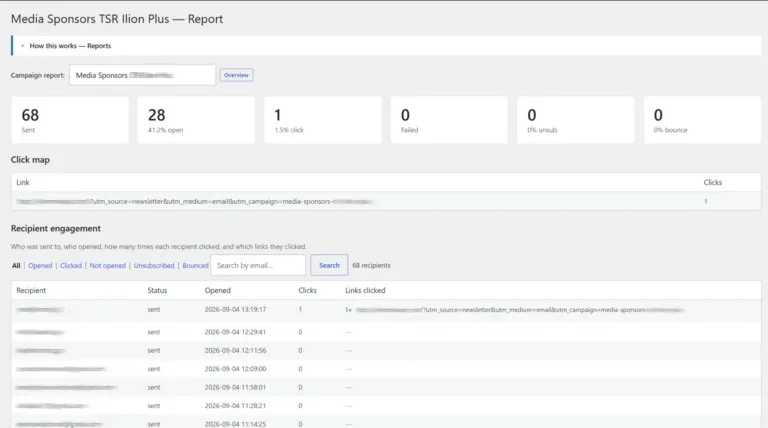The image size is (768, 428).
Task: Click the Overview button
Action: pyautogui.click(x=236, y=75)
